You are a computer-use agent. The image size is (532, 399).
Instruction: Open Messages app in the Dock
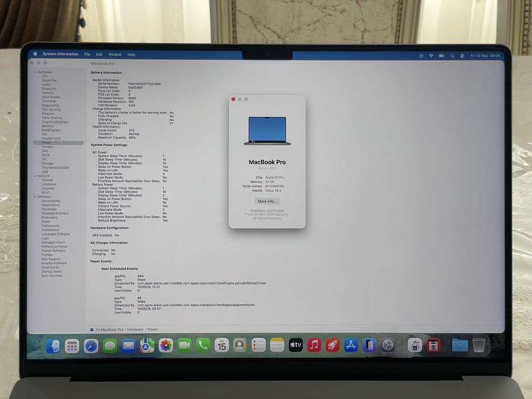tap(109, 346)
